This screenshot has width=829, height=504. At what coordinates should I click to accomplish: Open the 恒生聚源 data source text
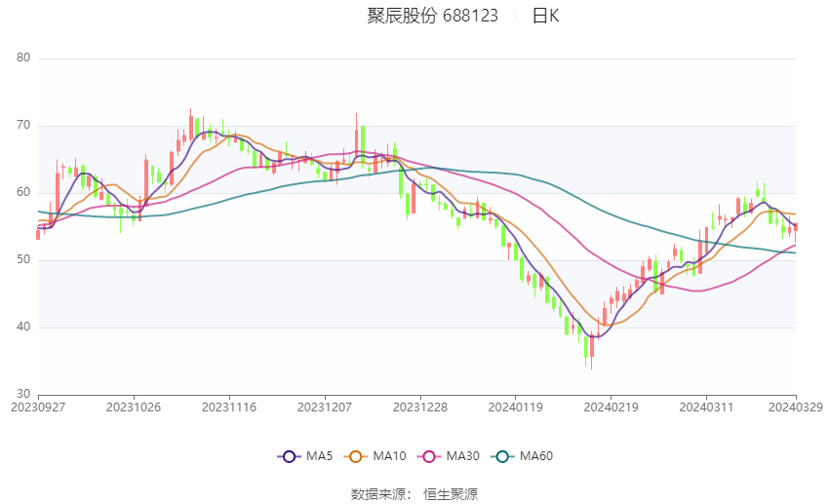451,494
